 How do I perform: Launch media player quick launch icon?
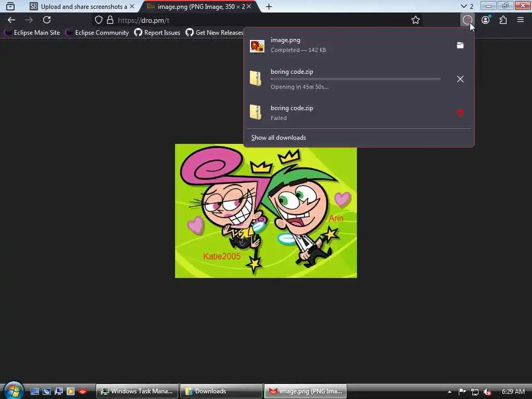(71, 391)
